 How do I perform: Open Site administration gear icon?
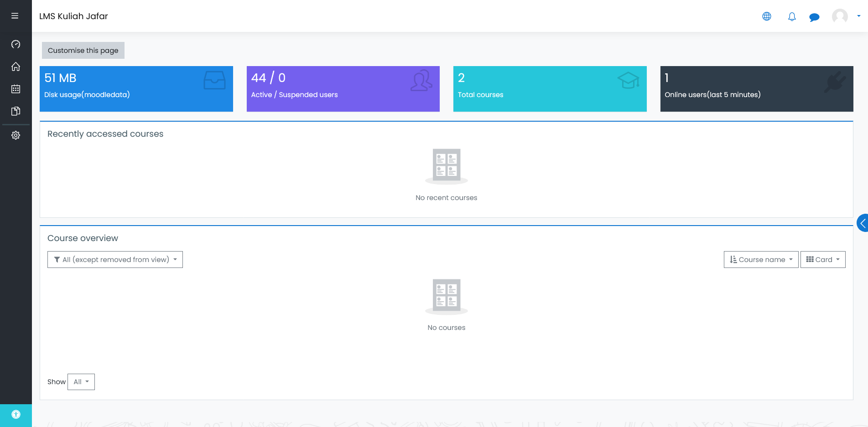(16, 135)
